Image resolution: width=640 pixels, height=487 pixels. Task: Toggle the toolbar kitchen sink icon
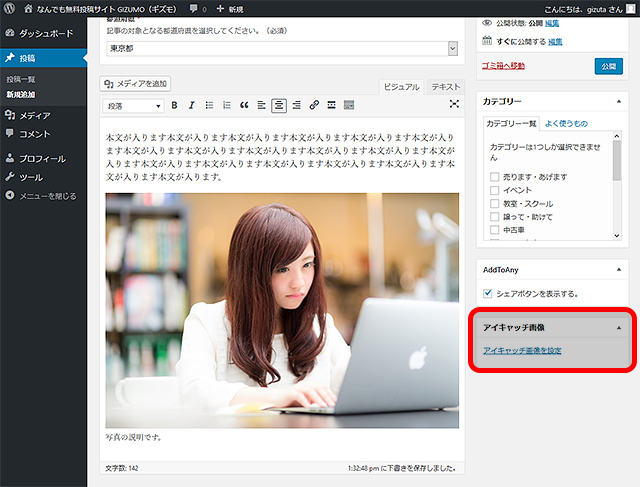349,105
